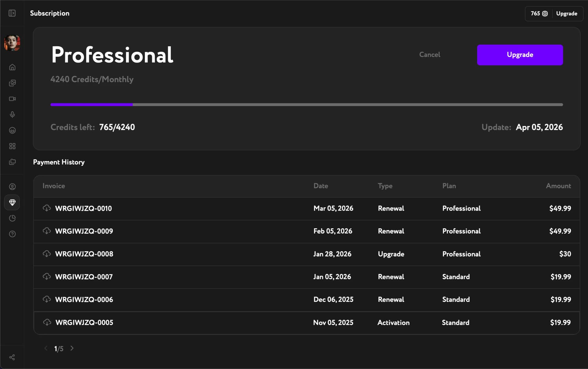Open the image generation sidebar icon
The image size is (588, 369).
point(12,83)
